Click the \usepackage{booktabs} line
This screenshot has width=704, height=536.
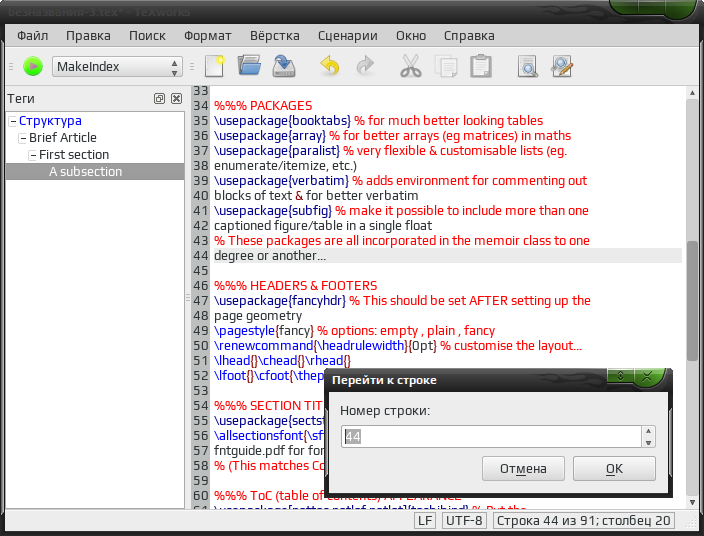(378, 120)
